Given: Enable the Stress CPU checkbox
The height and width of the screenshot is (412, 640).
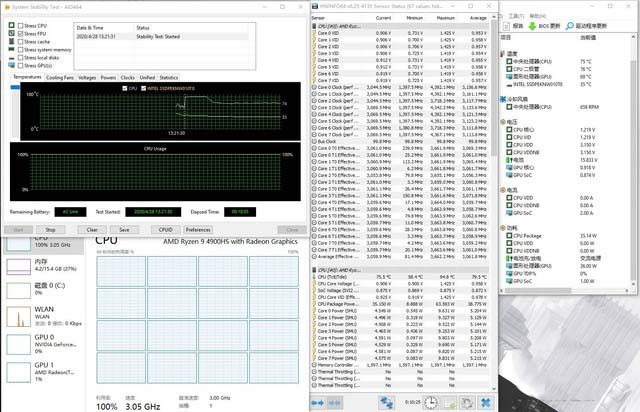Looking at the screenshot, I should pos(20,25).
